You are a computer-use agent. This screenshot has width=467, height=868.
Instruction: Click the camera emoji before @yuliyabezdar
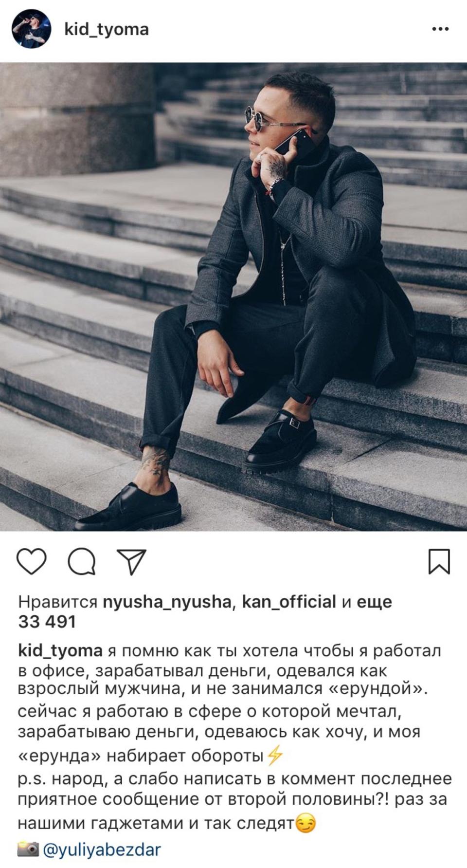pyautogui.click(x=28, y=850)
